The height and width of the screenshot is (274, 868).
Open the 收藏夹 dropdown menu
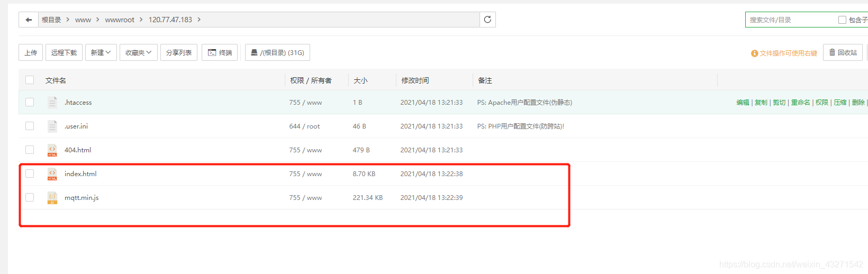(139, 52)
